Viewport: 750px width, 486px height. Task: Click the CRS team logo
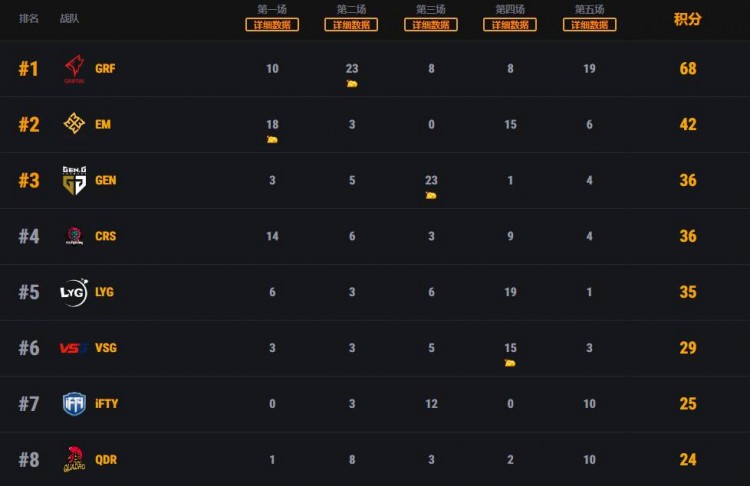[74, 236]
